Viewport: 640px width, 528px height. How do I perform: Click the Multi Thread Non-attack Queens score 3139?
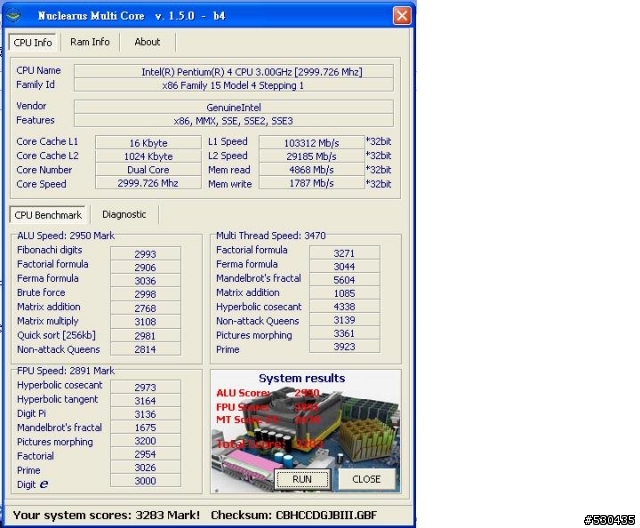(x=344, y=320)
